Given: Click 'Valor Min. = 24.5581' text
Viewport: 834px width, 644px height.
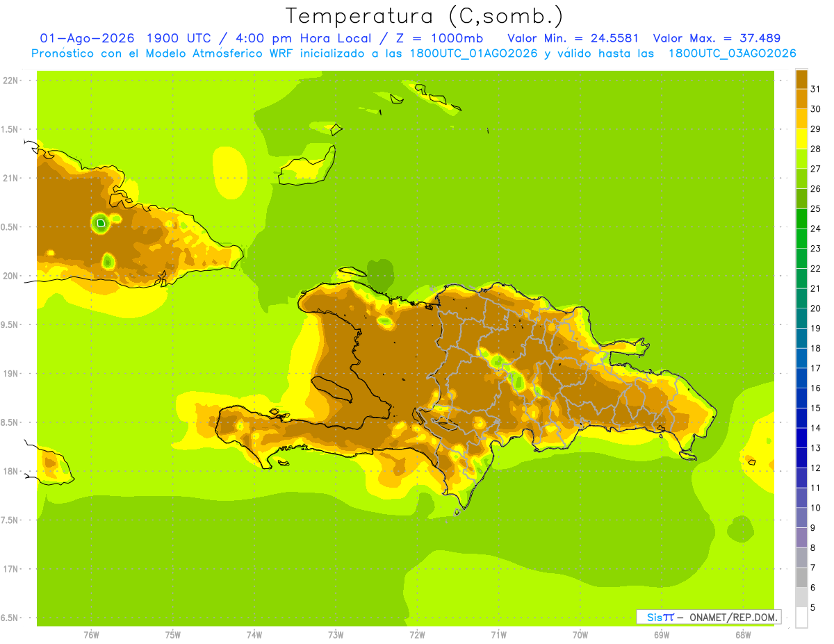Looking at the screenshot, I should coord(573,38).
